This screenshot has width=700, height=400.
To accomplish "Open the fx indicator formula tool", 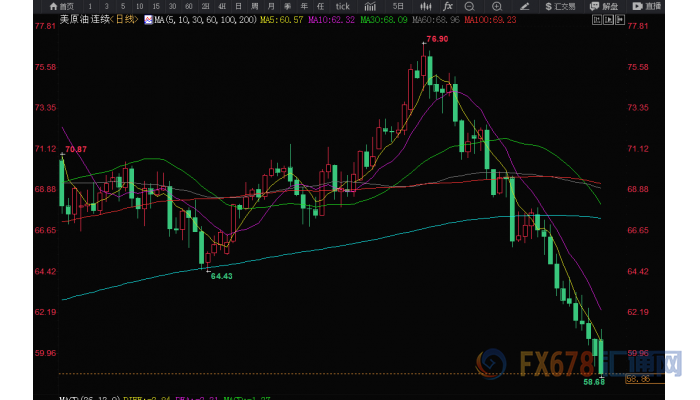I will [447, 6].
